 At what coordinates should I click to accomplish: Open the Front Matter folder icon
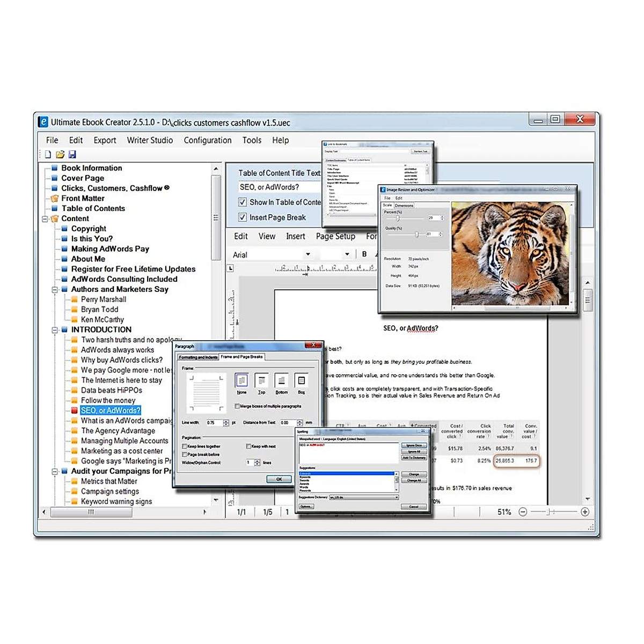coord(55,198)
